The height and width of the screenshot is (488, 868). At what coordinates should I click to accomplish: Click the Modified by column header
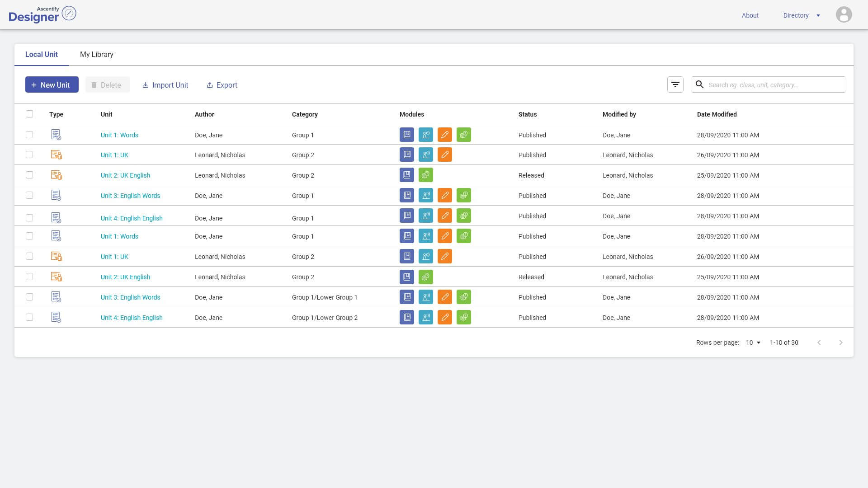click(x=619, y=114)
